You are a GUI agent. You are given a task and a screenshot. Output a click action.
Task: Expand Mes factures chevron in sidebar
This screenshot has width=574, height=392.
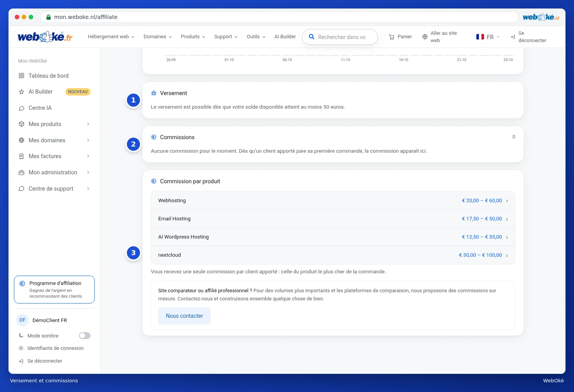click(88, 156)
